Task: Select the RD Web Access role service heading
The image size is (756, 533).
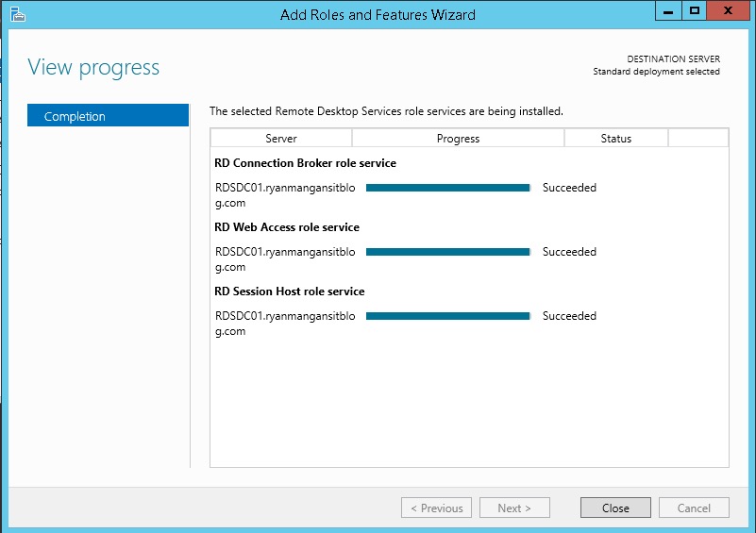Action: [287, 227]
